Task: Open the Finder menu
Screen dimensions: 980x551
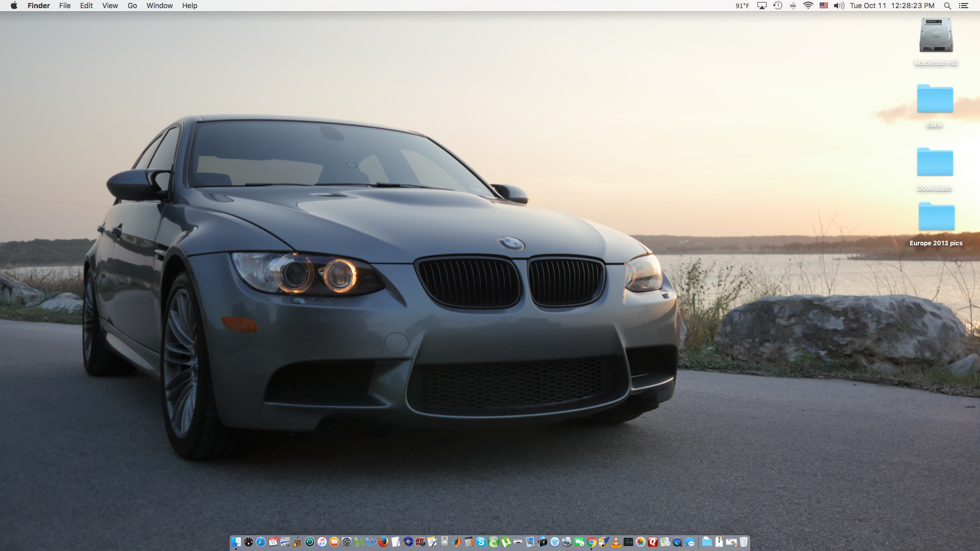Action: [39, 6]
